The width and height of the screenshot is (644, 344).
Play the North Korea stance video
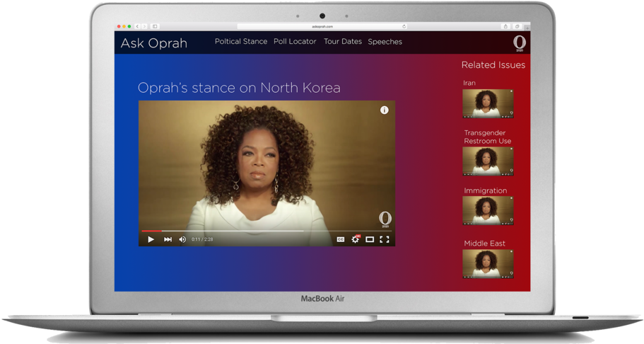(x=151, y=239)
